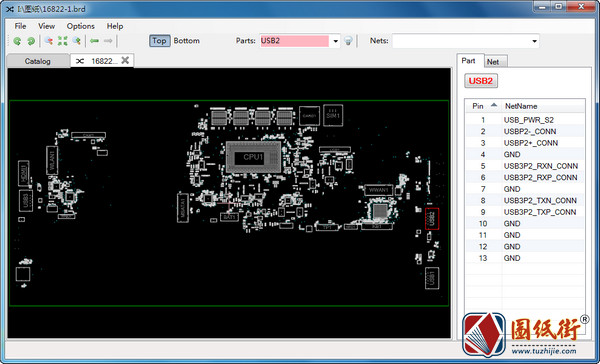
Task: Close the 16822 board tab
Action: pos(125,60)
